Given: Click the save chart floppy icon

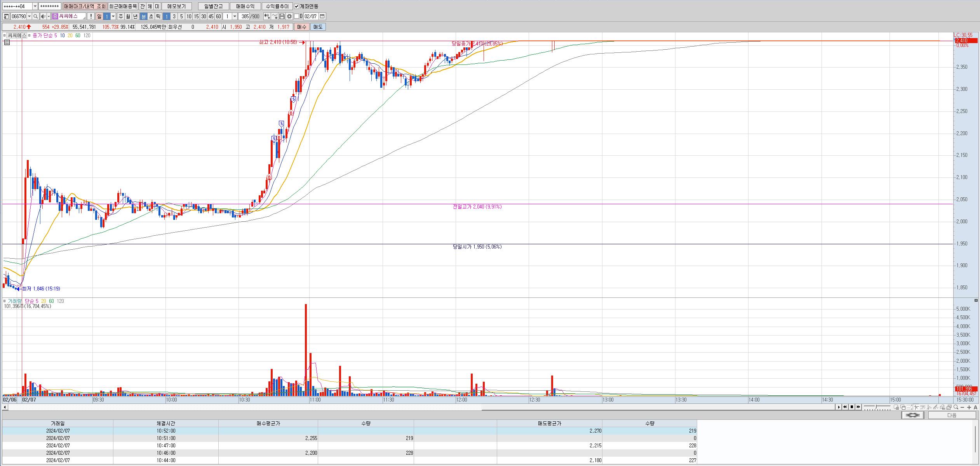Looking at the screenshot, I should tap(282, 16).
